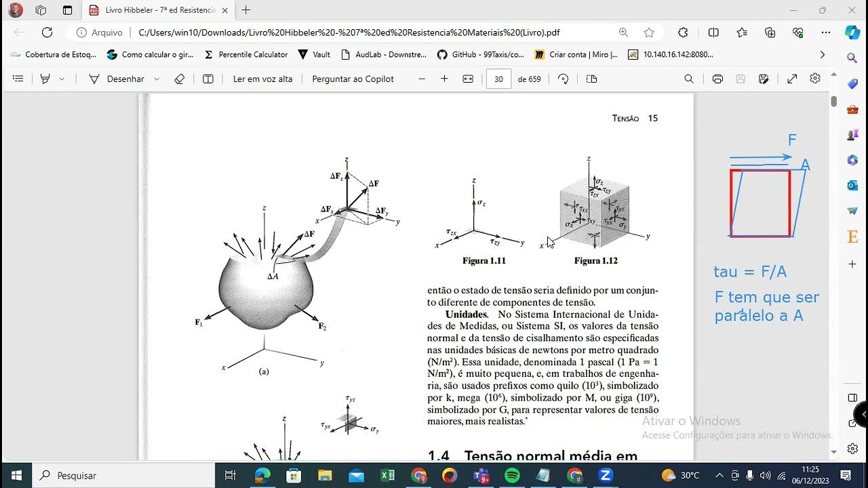The height and width of the screenshot is (488, 868).
Task: Open the add text tool
Action: [208, 79]
